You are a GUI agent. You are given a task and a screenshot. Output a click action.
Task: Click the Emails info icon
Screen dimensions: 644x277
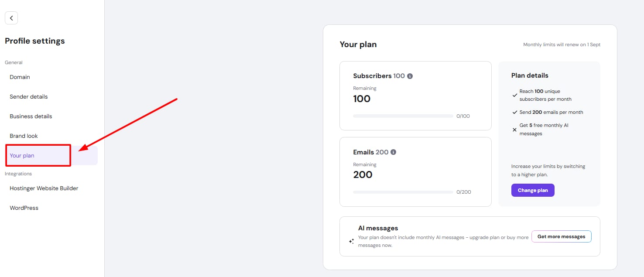tap(393, 152)
